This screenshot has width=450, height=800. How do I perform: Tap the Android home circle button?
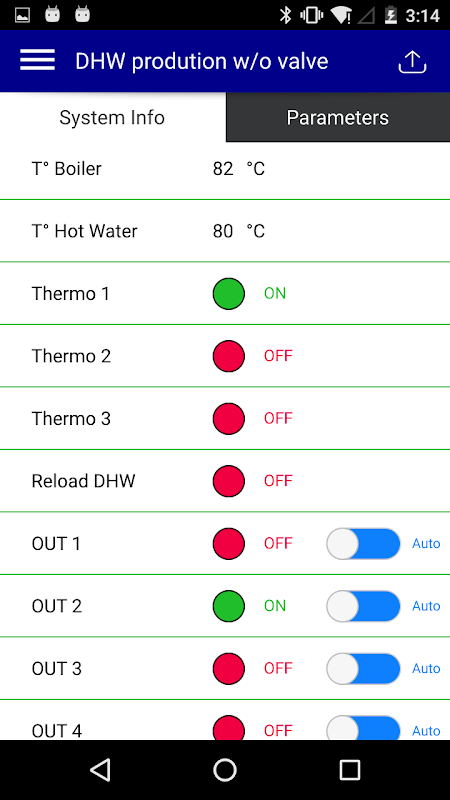click(225, 769)
